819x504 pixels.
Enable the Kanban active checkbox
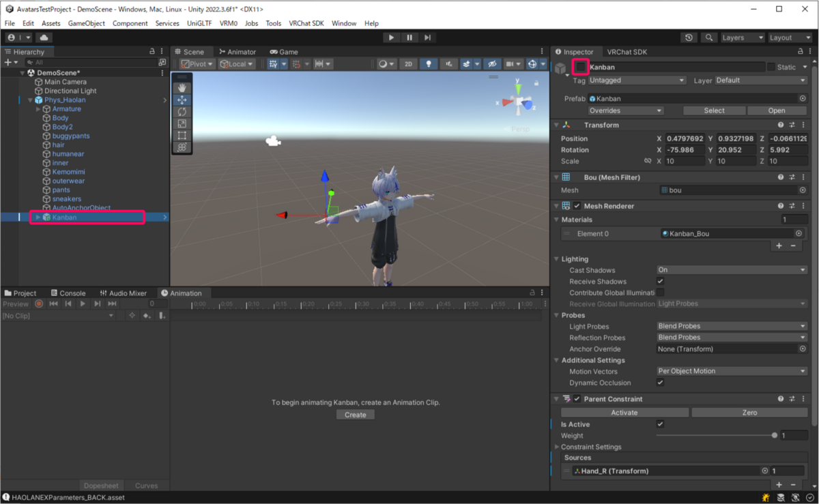(x=581, y=67)
